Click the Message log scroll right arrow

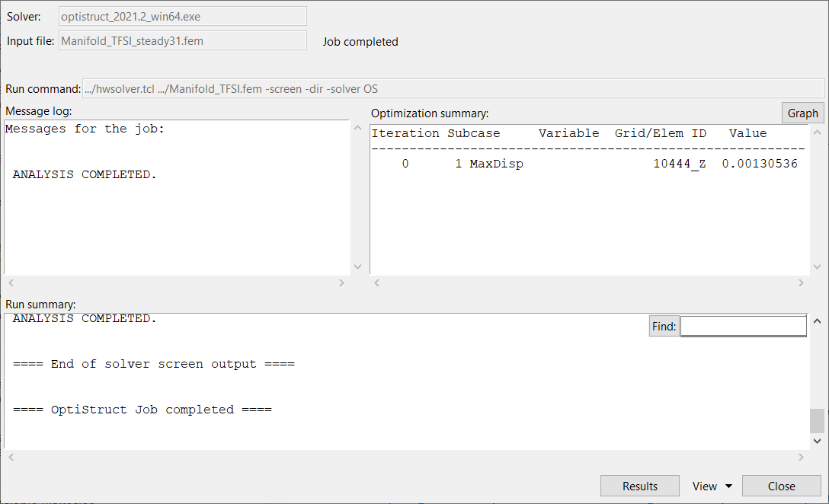(341, 283)
